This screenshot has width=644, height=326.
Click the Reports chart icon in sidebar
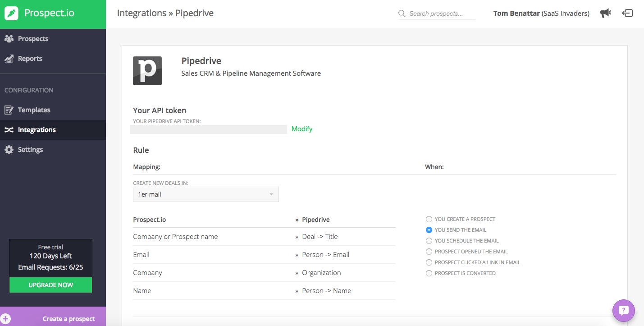pyautogui.click(x=9, y=59)
